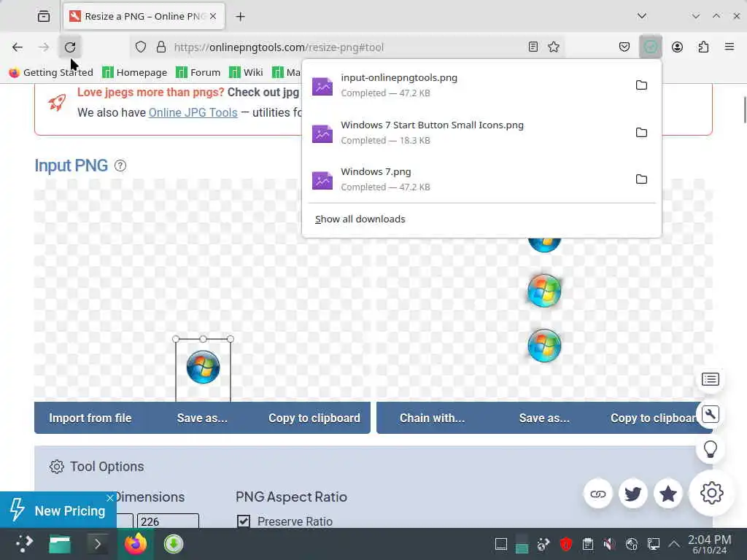Toggle reader view icon
Screen dimensions: 747x560
pyautogui.click(x=533, y=47)
